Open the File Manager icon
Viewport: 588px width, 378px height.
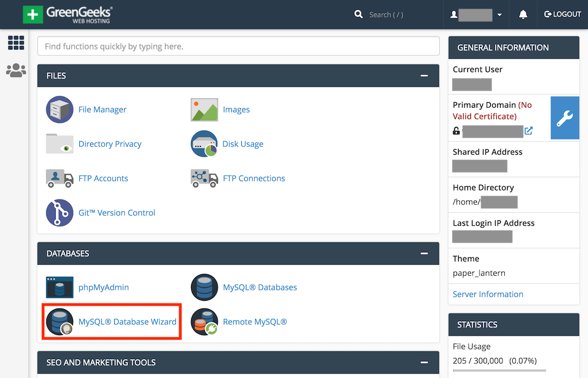coord(60,110)
